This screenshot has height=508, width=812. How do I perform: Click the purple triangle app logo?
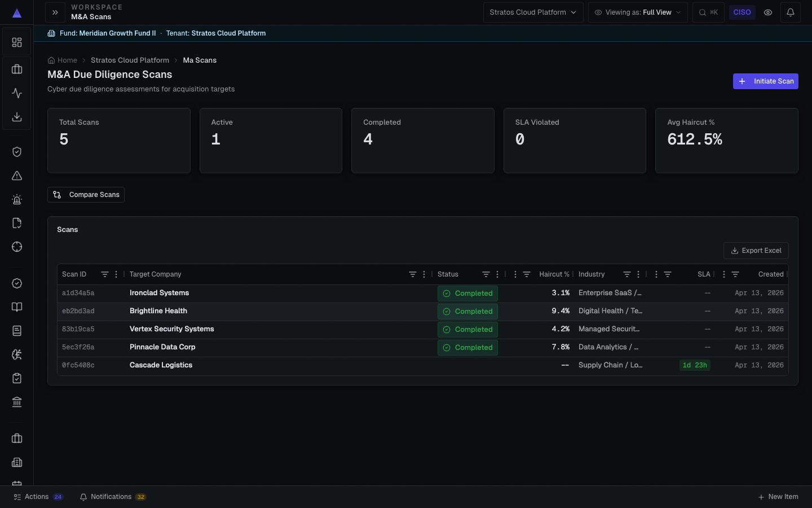17,13
